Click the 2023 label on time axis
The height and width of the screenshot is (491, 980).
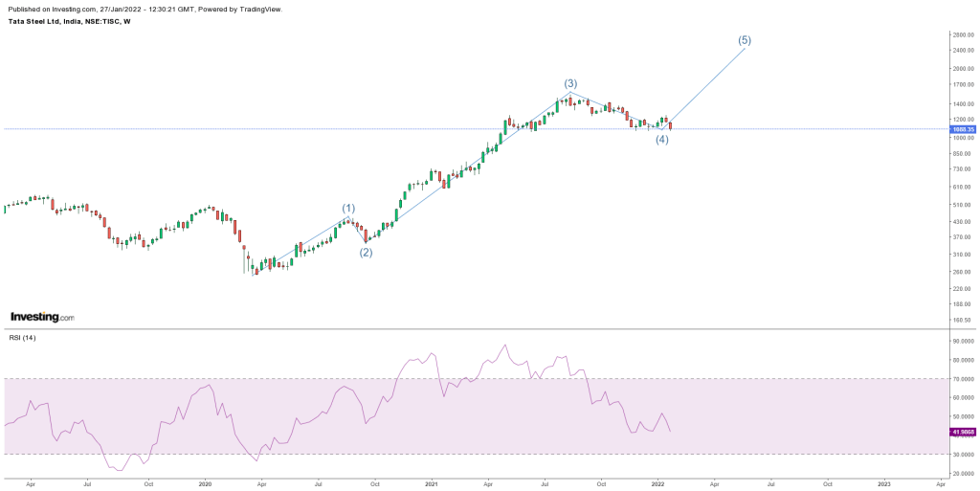click(883, 485)
